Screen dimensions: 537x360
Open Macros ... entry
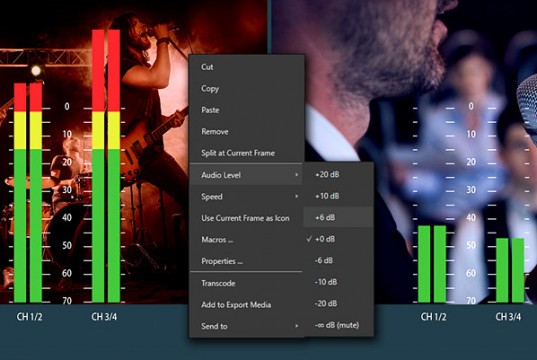pos(246,239)
